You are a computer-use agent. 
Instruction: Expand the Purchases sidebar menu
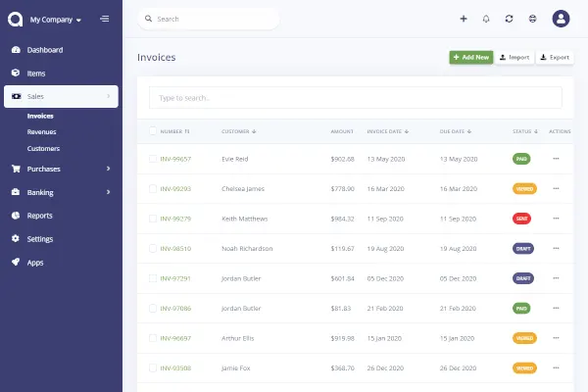pyautogui.click(x=61, y=169)
